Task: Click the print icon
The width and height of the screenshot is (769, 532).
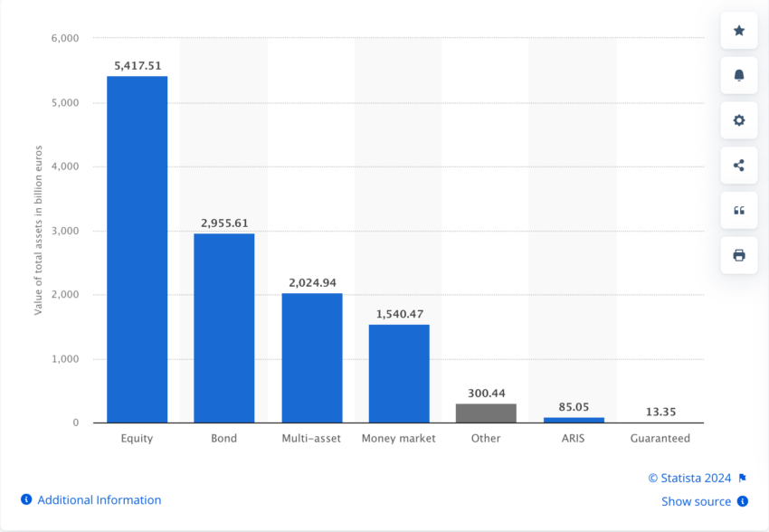Action: tap(738, 255)
